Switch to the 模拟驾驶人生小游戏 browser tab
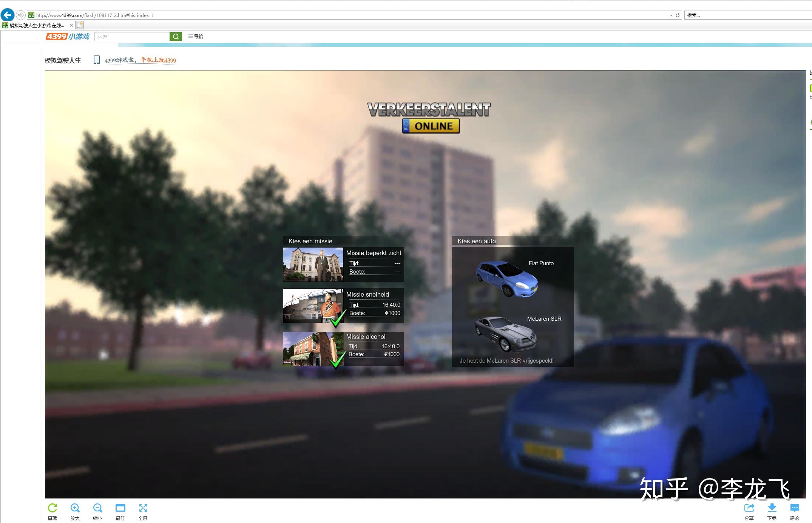Viewport: 812px width, 523px height. (36, 25)
